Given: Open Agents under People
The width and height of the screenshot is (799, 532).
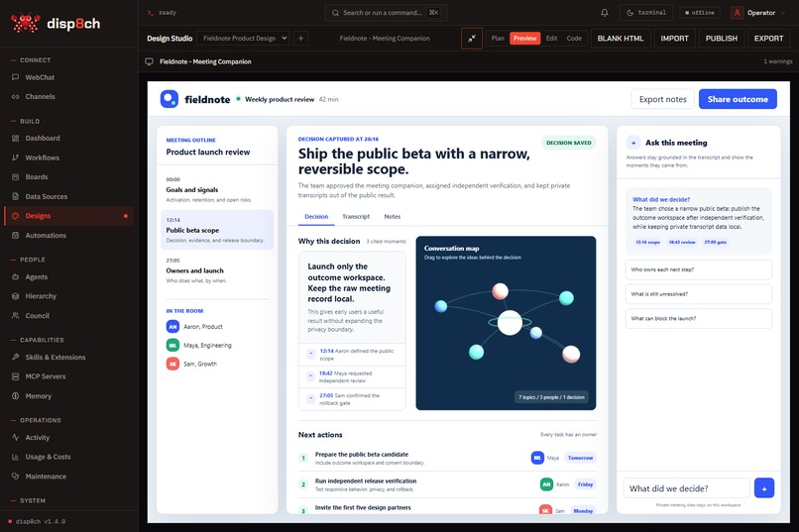Looking at the screenshot, I should click(x=68, y=277).
